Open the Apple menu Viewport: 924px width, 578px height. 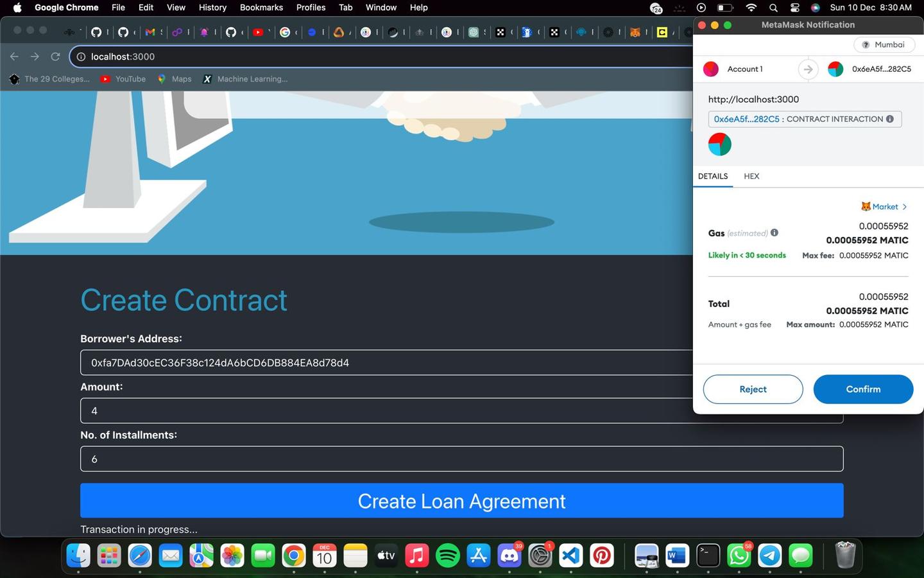[17, 8]
